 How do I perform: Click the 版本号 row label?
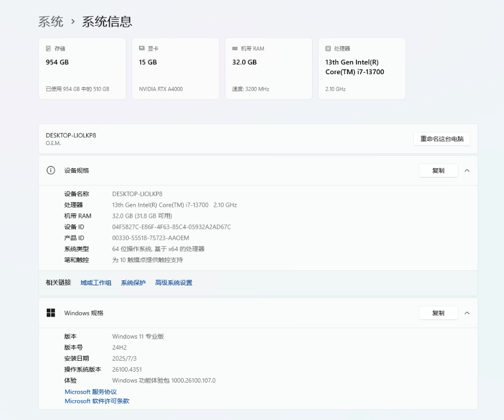(x=74, y=347)
